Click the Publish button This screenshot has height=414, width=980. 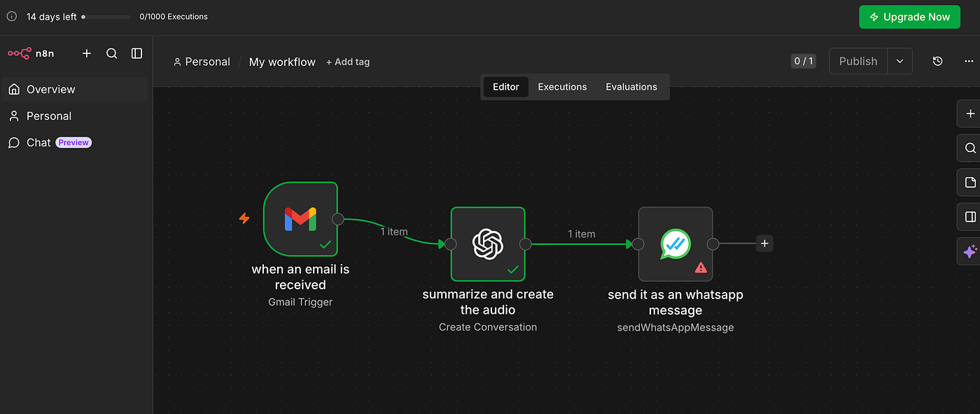(858, 61)
